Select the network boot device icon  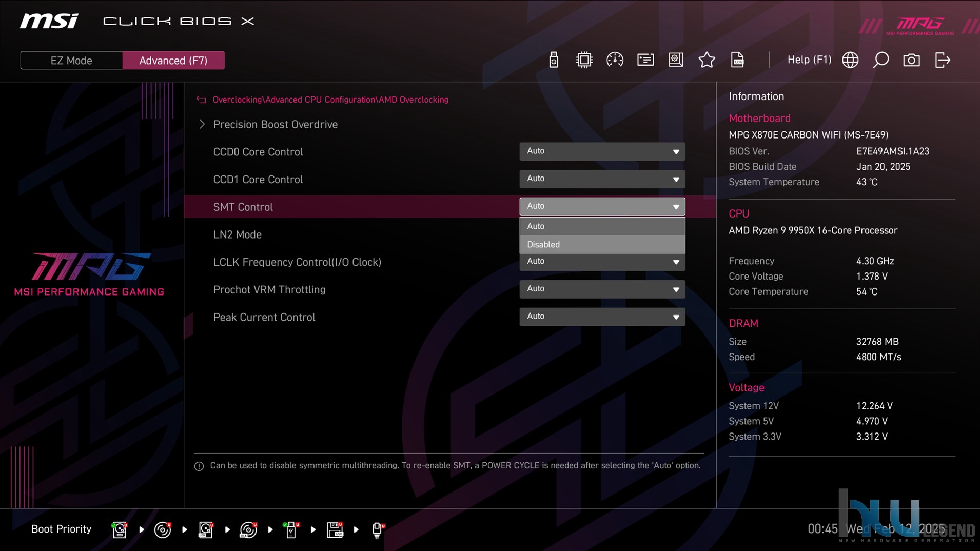[378, 529]
